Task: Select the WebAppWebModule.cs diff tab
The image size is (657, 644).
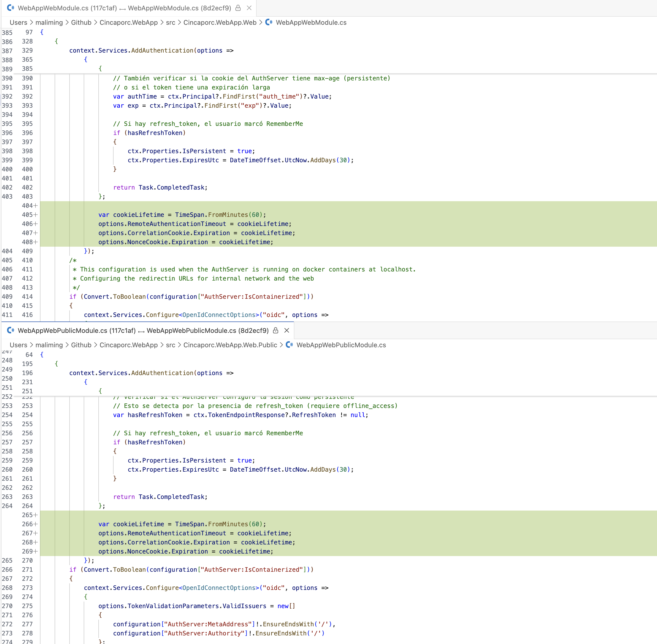Action: click(x=124, y=8)
